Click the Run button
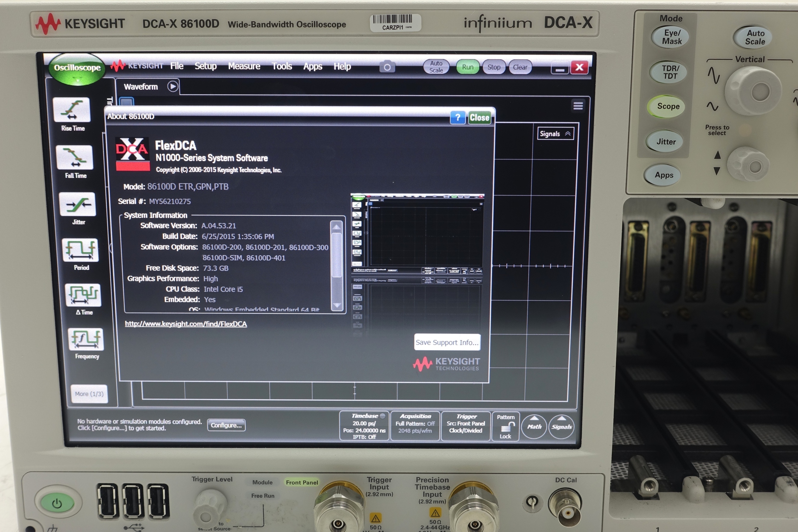Viewport: 798px width, 532px height. (x=468, y=67)
